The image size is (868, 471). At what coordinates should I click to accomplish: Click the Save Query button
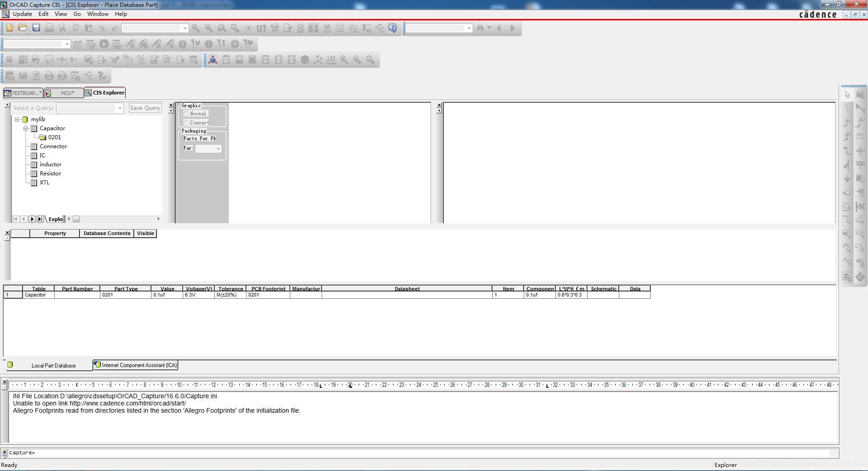pos(145,108)
